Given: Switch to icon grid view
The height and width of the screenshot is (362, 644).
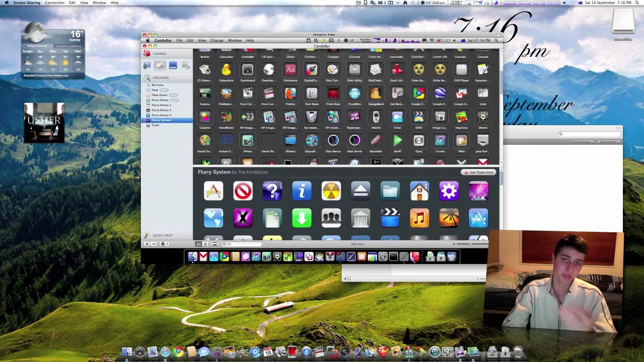Looking at the screenshot, I should [199, 244].
